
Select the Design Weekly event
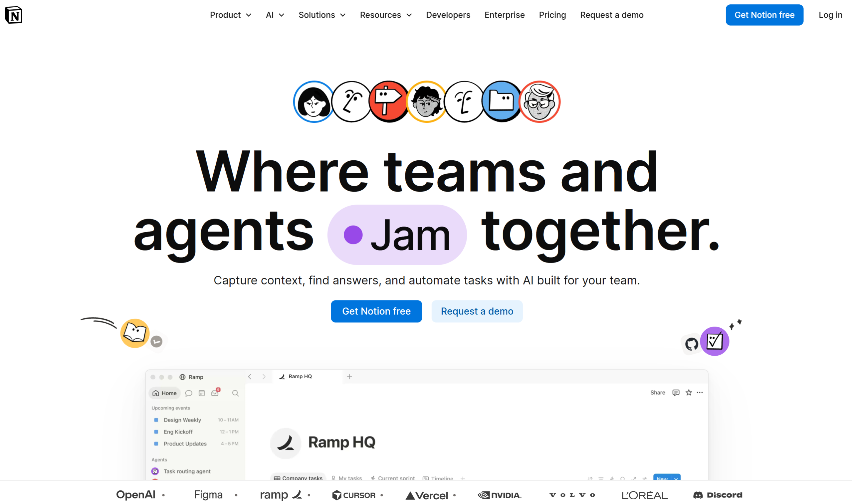[196, 420]
